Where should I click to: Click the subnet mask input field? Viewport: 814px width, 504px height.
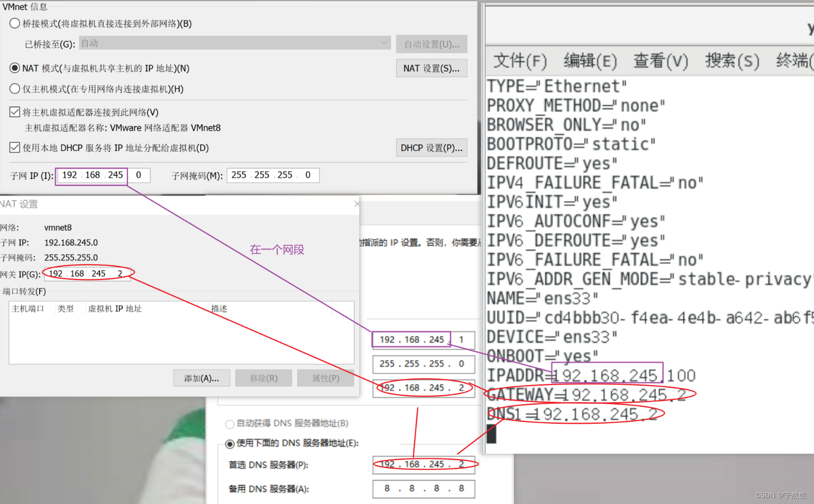[x=273, y=175]
